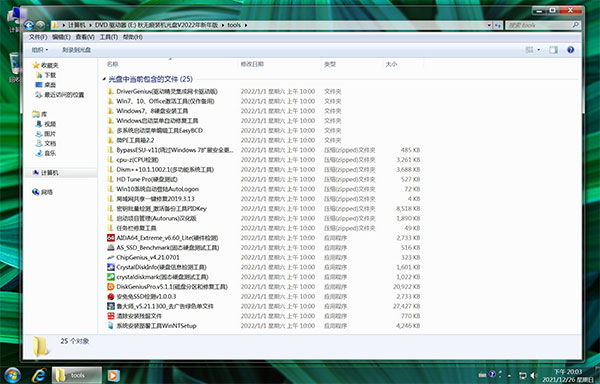The width and height of the screenshot is (600, 384).
Task: Select the AS_SSD_Benchmark application icon
Action: pos(111,247)
